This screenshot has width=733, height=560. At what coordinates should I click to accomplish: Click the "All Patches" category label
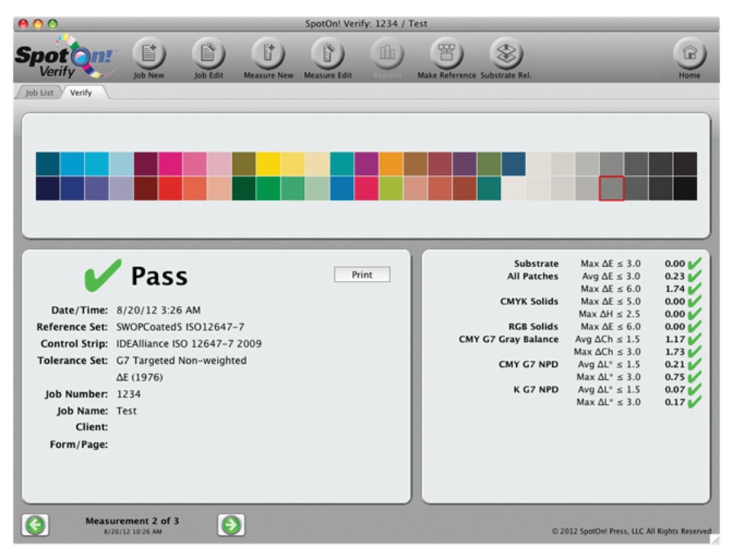point(533,276)
